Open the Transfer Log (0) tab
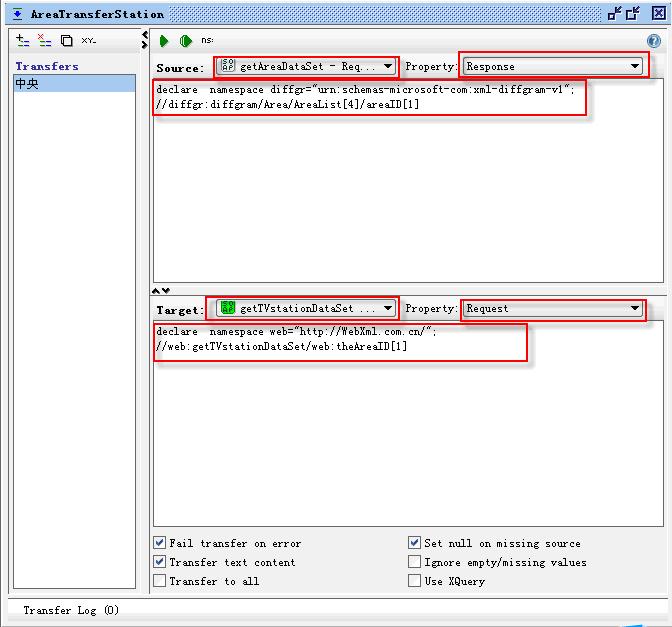Image resolution: width=672 pixels, height=627 pixels. pos(71,610)
